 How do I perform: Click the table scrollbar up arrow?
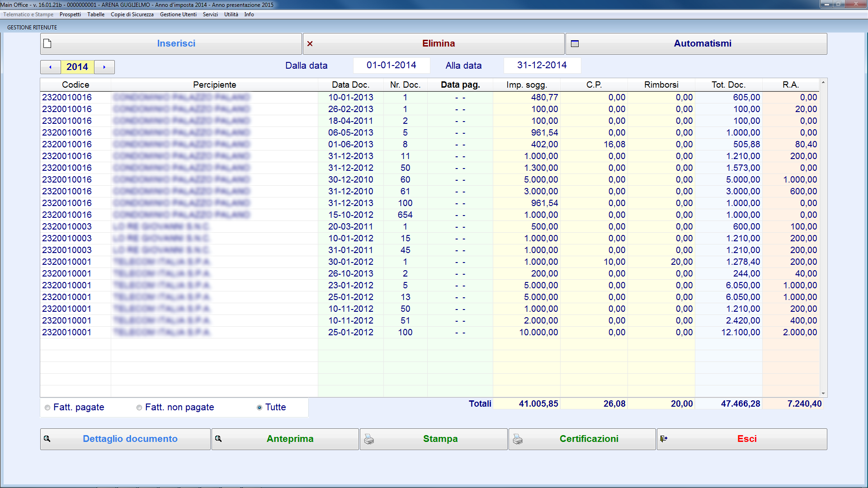tap(823, 82)
